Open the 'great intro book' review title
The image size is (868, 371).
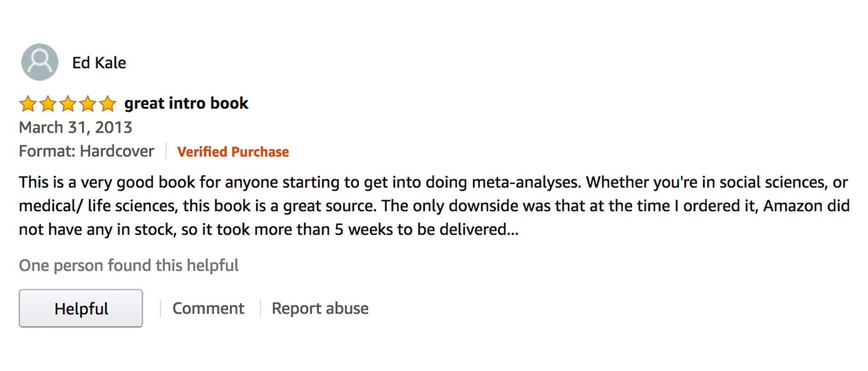[186, 104]
